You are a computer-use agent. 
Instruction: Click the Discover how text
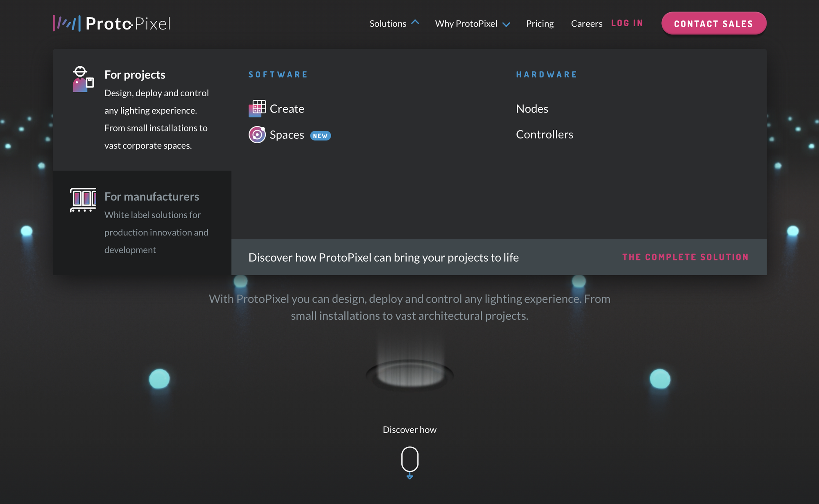click(409, 429)
